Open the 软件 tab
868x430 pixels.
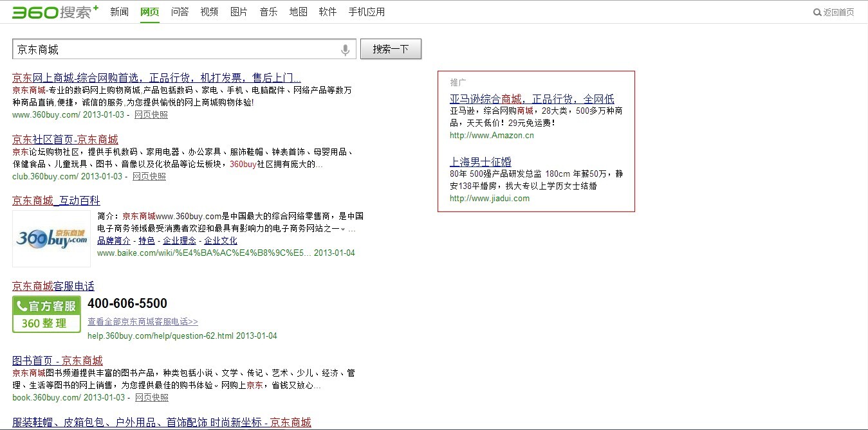[x=328, y=12]
